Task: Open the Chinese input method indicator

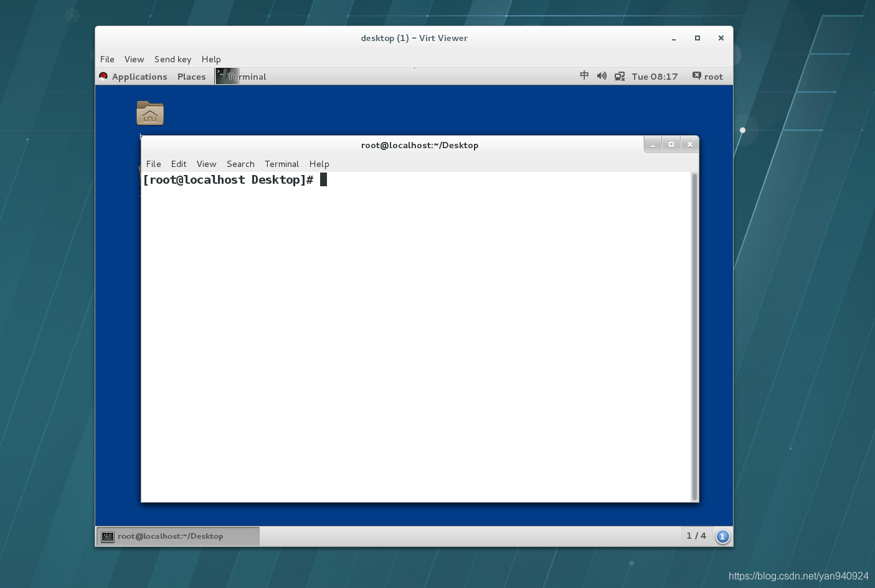Action: pyautogui.click(x=584, y=75)
